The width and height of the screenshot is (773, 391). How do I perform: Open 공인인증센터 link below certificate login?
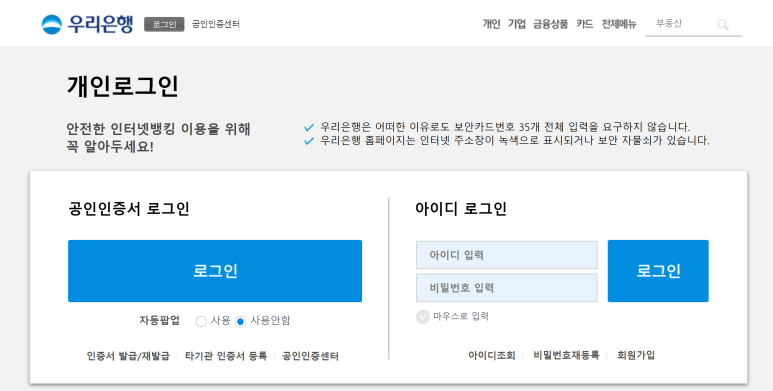coord(311,355)
